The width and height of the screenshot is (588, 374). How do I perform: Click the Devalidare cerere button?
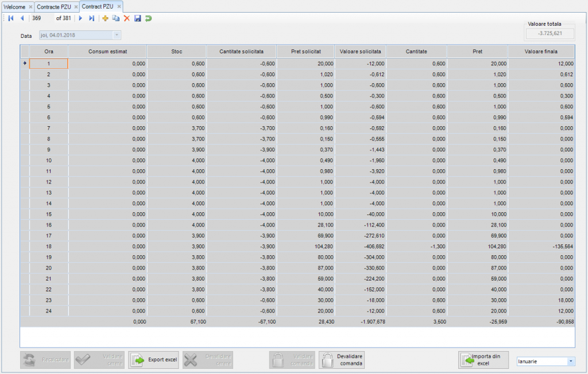pos(208,360)
